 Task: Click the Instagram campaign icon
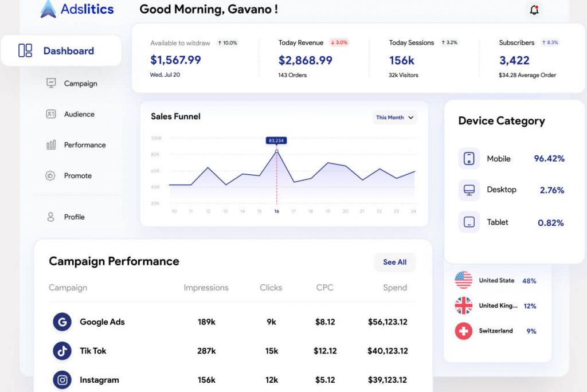pos(61,380)
